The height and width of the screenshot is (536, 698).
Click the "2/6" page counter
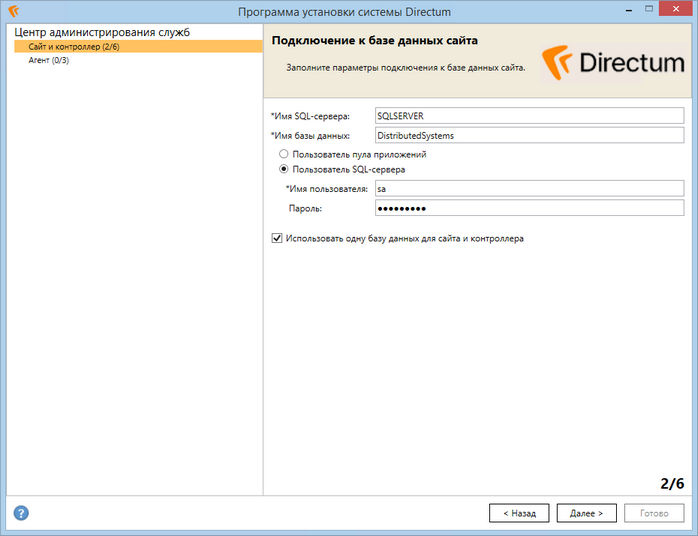click(672, 483)
